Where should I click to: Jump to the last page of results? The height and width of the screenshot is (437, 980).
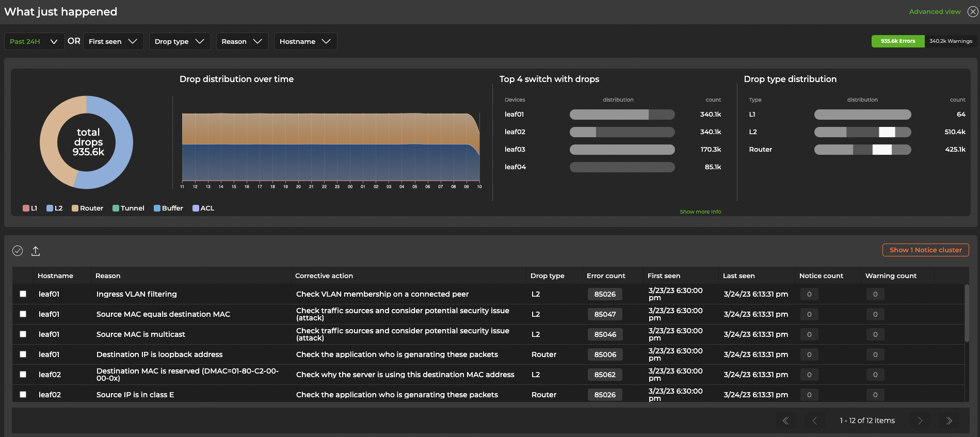[949, 420]
